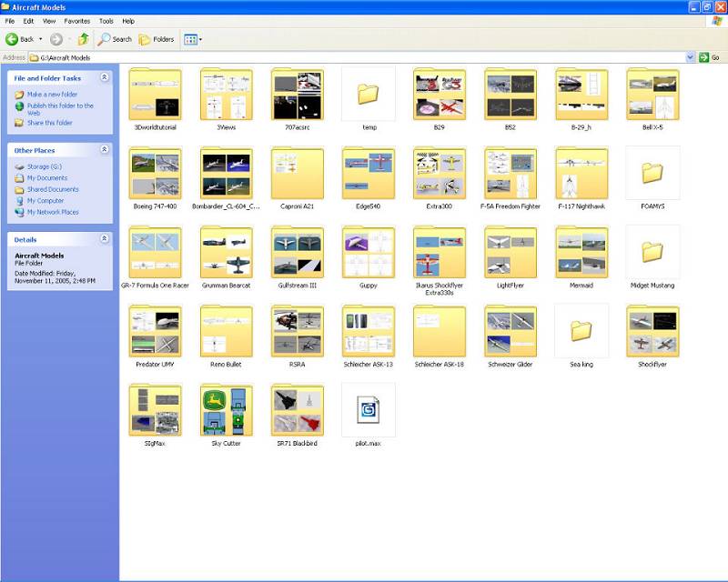Collapse the Details panel
Viewport: 728px width, 582px height.
pos(105,238)
